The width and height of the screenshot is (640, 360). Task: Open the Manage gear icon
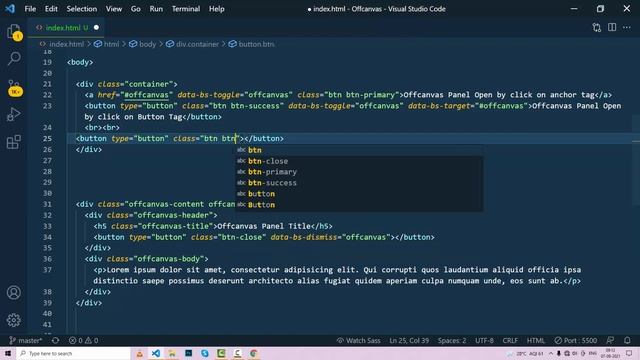pos(14,320)
